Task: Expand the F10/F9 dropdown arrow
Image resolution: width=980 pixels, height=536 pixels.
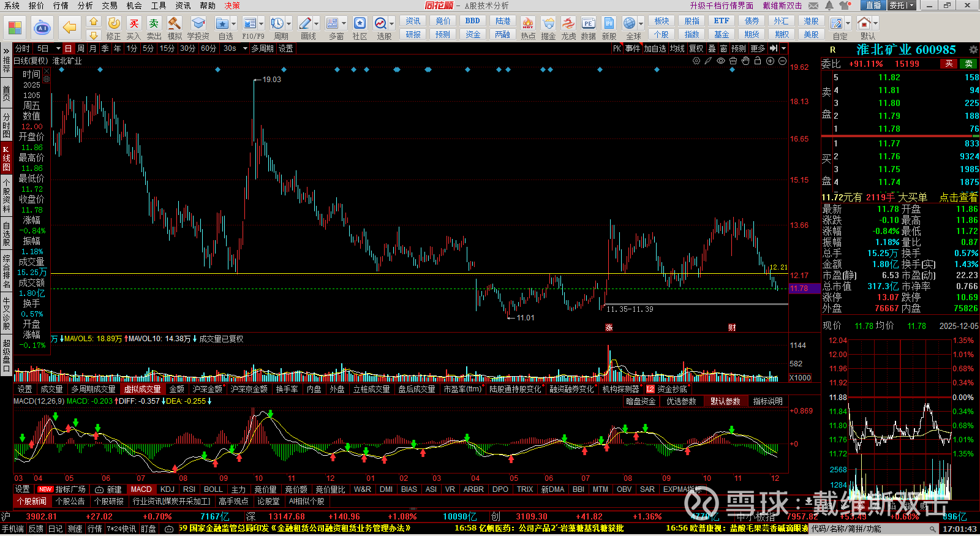Action: (x=262, y=24)
